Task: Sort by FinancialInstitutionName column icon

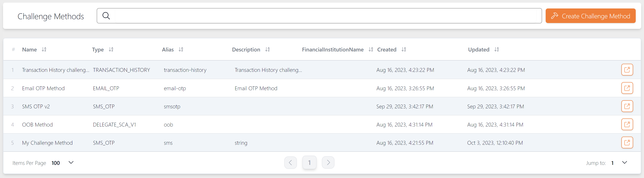Action: click(x=370, y=49)
